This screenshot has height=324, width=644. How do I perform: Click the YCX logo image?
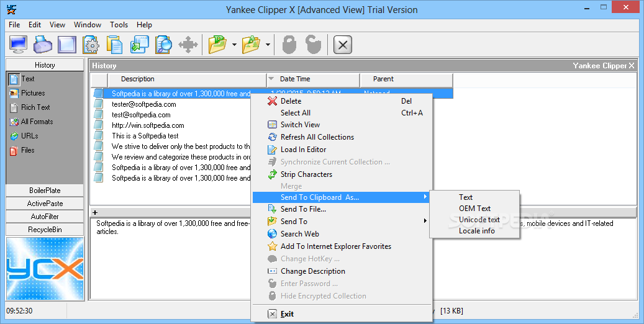45,269
